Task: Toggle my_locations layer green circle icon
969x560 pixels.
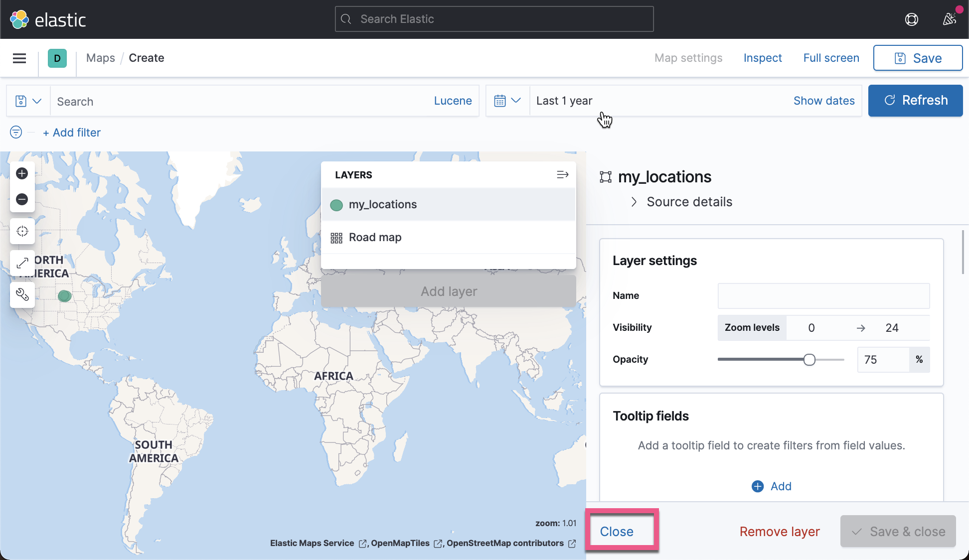Action: point(336,205)
